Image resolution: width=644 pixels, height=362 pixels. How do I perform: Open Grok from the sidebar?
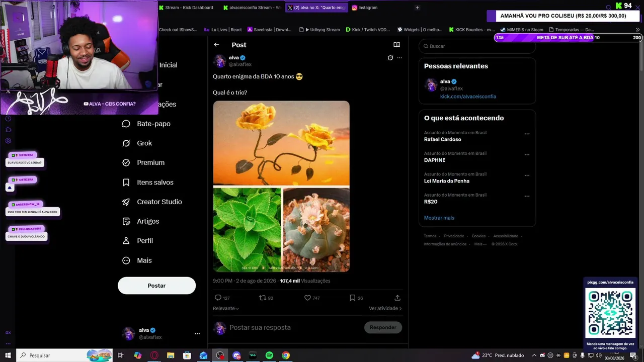click(x=137, y=143)
